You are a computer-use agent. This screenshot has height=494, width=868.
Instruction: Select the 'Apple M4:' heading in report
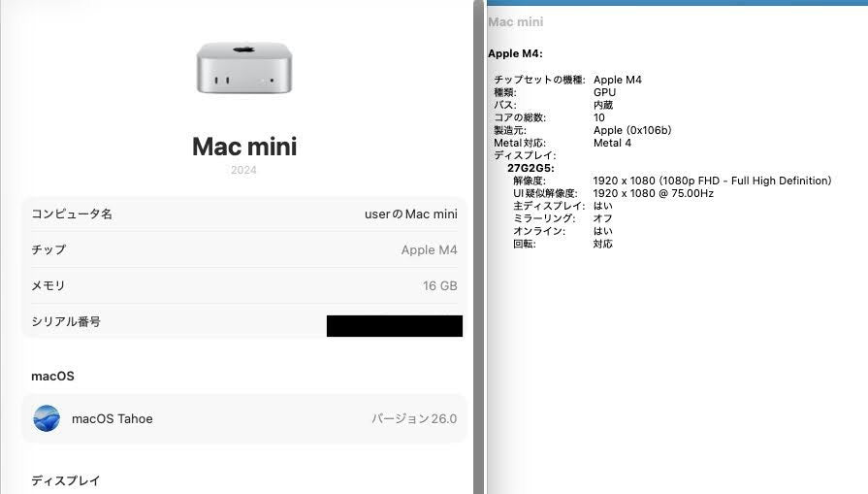coord(515,53)
